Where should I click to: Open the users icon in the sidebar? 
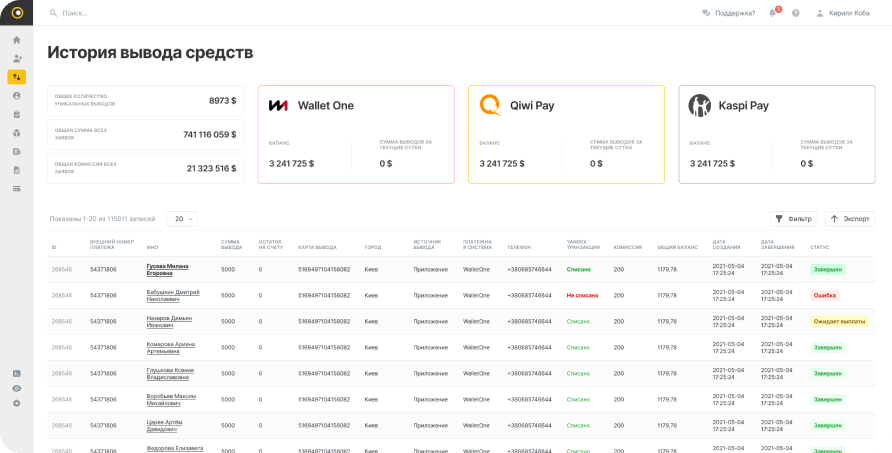(17, 58)
